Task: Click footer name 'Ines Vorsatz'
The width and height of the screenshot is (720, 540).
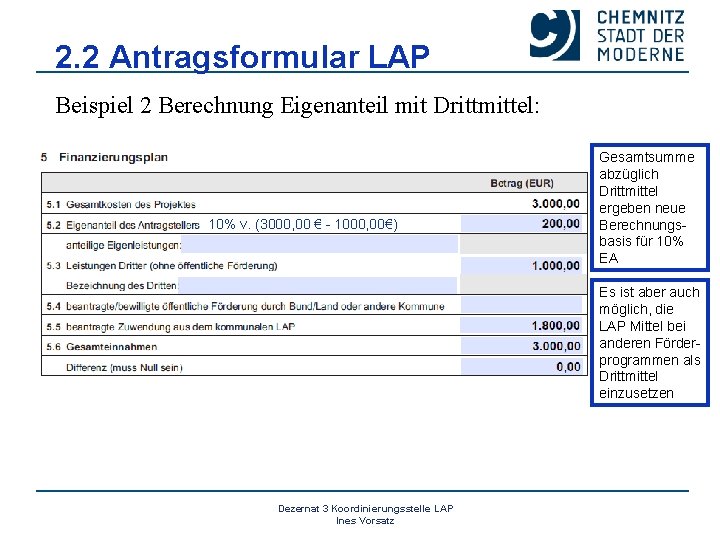Action: tap(365, 521)
